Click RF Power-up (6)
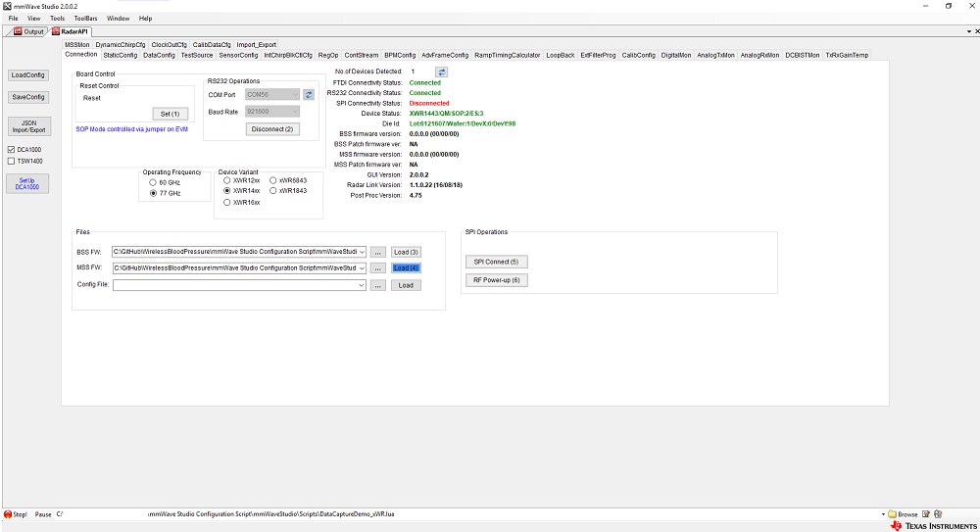Viewport: 980px width, 532px height. [x=496, y=280]
